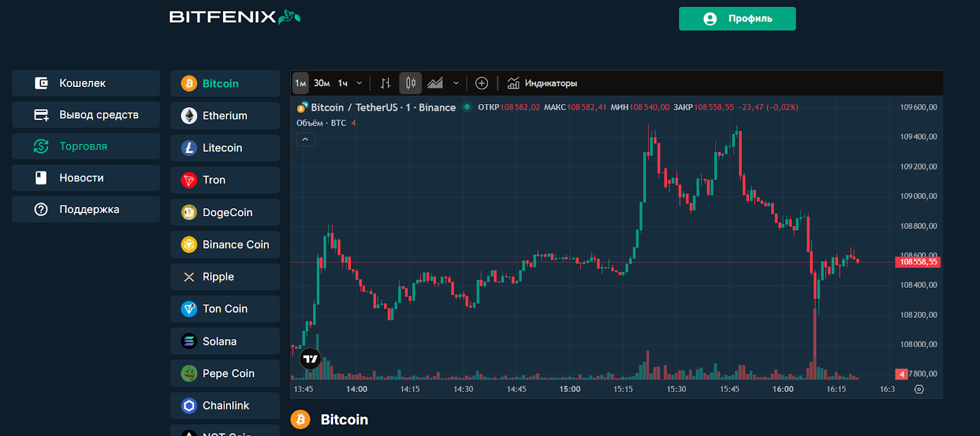The width and height of the screenshot is (980, 436).
Task: Click the TradingView logo on the chart
Action: click(311, 359)
